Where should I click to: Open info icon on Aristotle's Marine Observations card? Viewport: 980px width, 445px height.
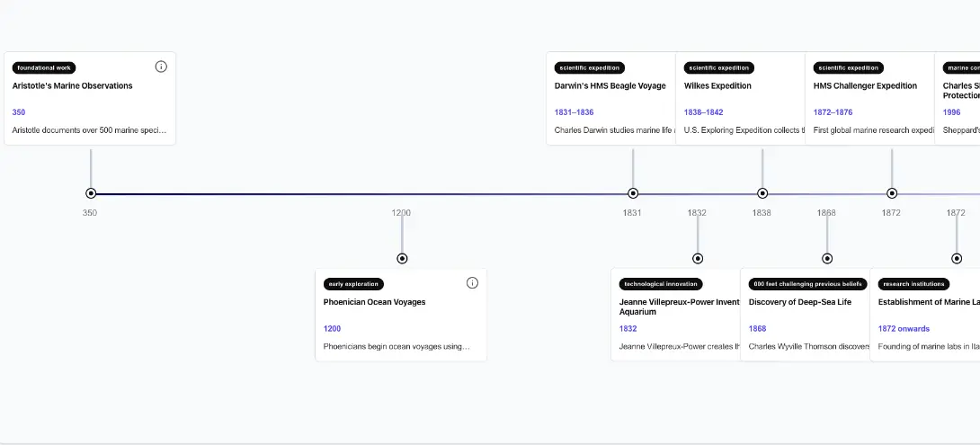pyautogui.click(x=161, y=67)
